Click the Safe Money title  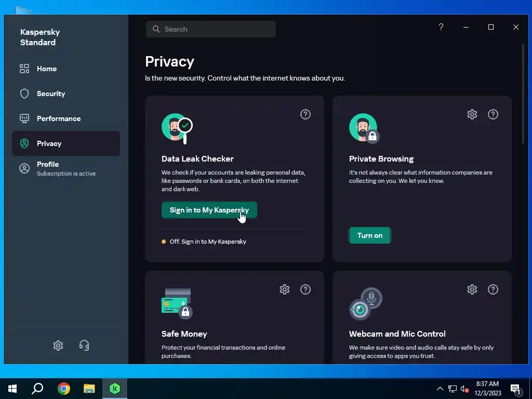tap(184, 334)
